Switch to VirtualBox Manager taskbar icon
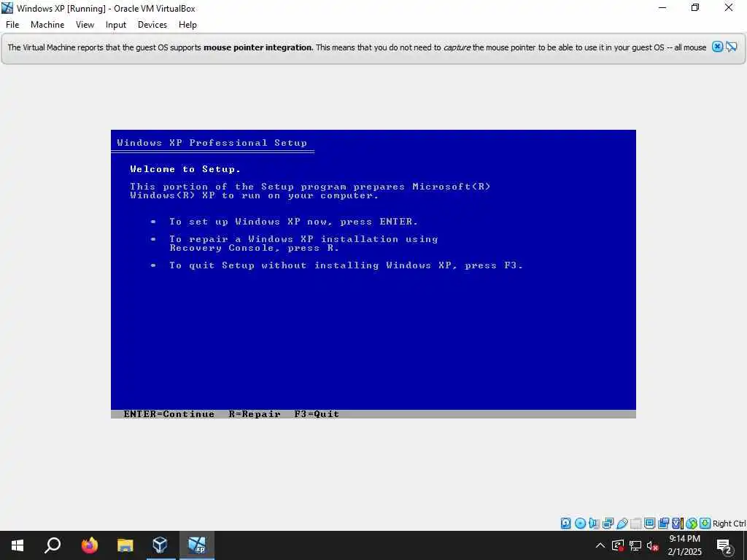 pyautogui.click(x=160, y=545)
